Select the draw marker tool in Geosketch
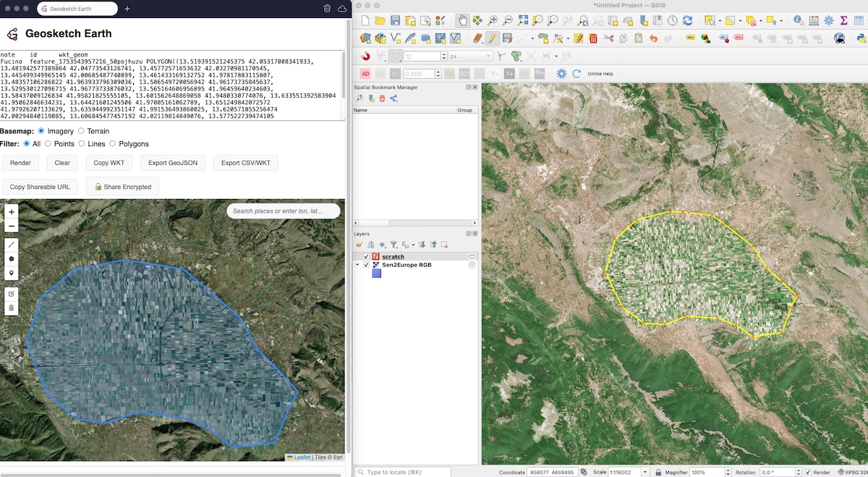This screenshot has width=868, height=477. [12, 273]
